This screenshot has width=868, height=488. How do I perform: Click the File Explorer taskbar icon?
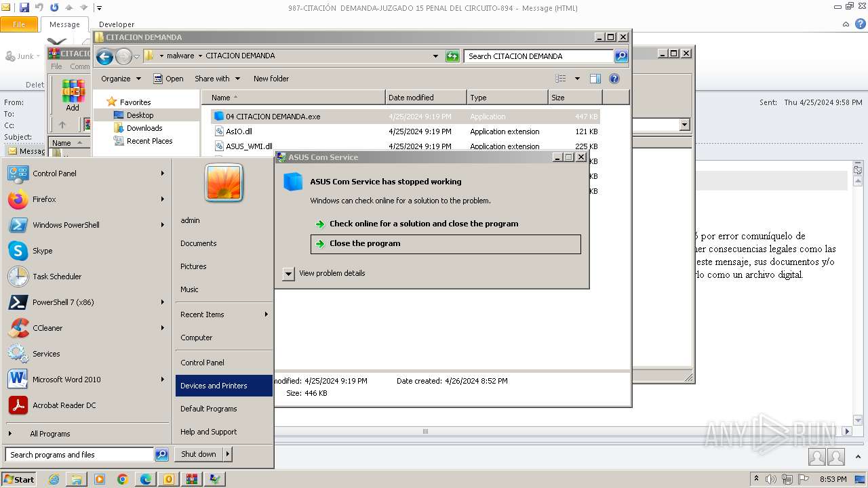[77, 479]
